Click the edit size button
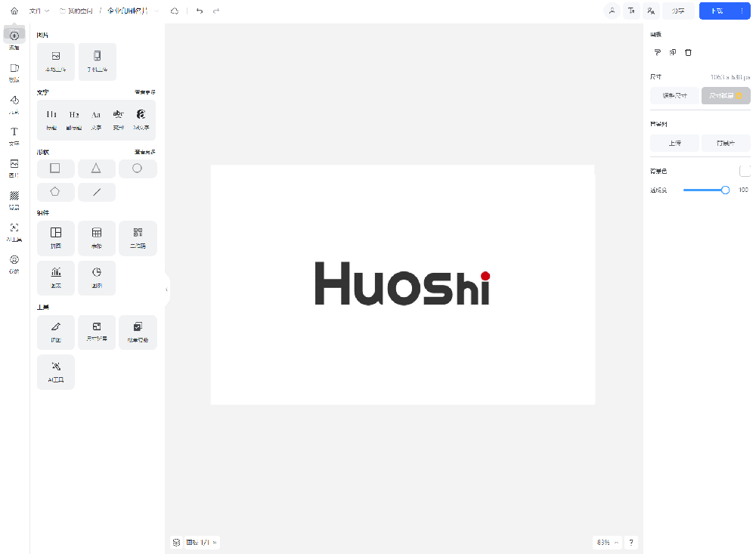 tap(674, 95)
